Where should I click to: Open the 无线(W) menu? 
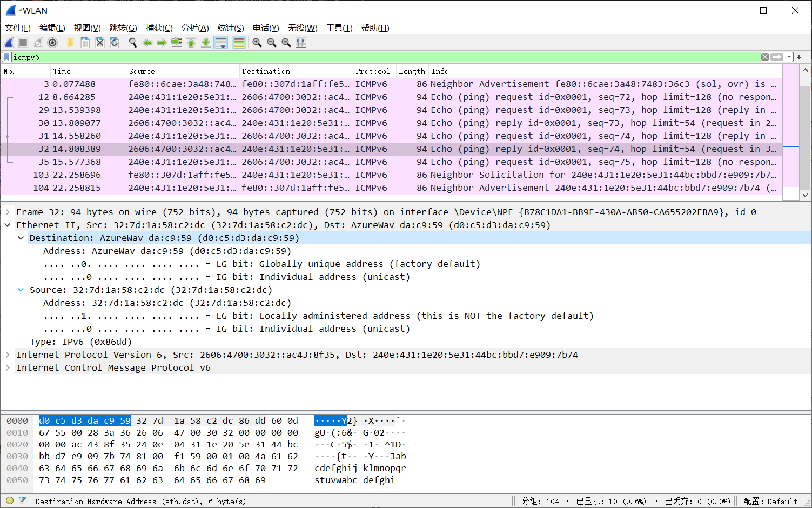point(303,28)
